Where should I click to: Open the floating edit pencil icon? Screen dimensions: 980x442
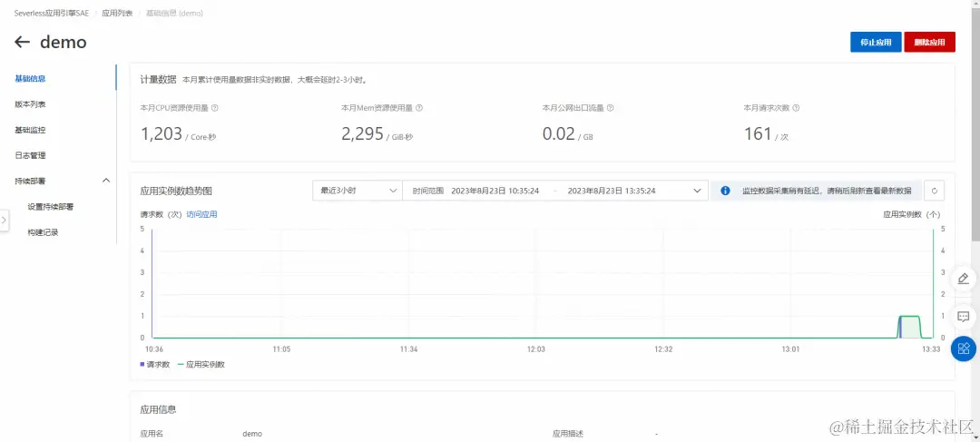[x=963, y=279]
